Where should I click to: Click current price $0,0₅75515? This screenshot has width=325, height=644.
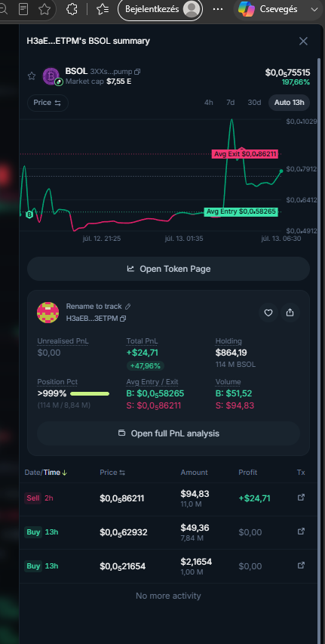tap(287, 72)
